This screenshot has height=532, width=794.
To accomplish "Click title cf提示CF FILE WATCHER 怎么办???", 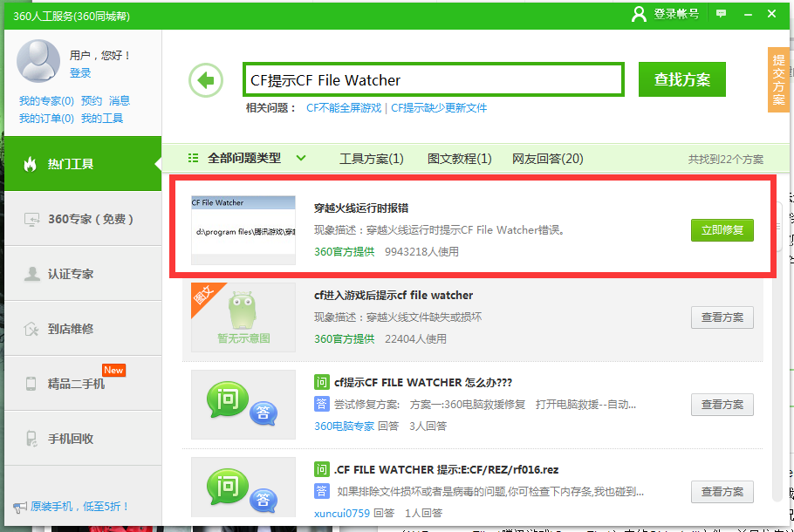I will coord(423,383).
